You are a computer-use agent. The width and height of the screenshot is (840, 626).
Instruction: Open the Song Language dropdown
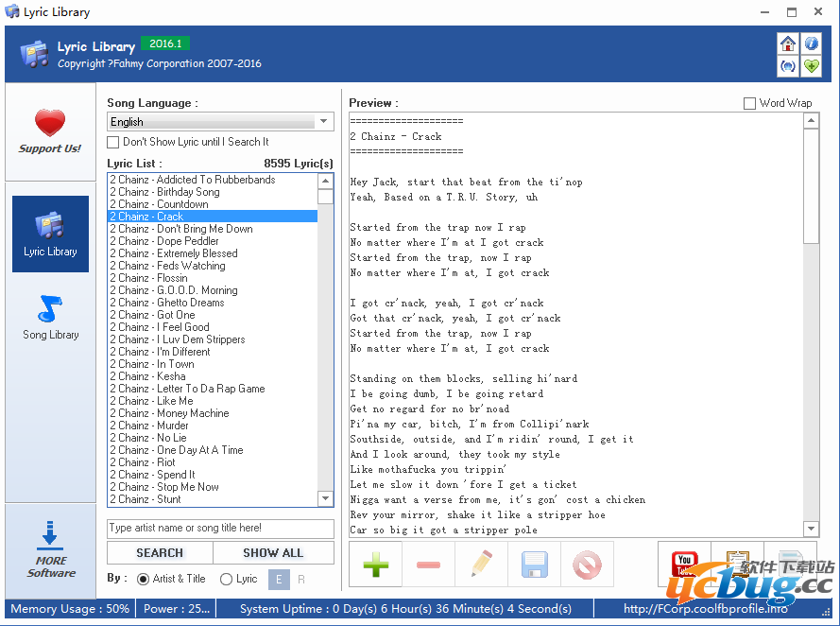pyautogui.click(x=324, y=122)
